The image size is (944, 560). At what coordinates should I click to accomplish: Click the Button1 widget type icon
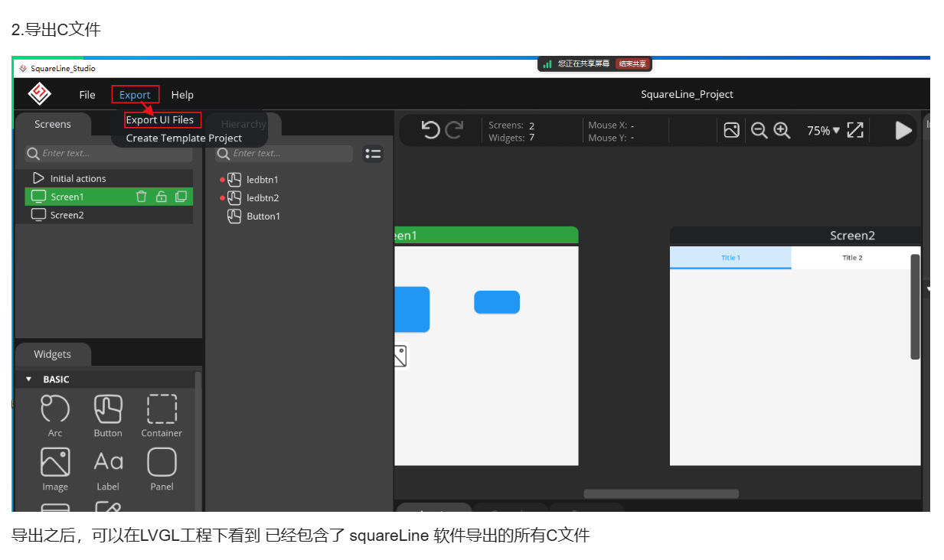click(x=235, y=217)
